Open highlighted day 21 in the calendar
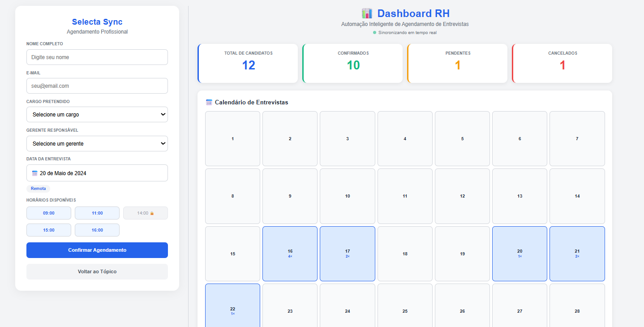This screenshot has height=327, width=644. tap(577, 254)
